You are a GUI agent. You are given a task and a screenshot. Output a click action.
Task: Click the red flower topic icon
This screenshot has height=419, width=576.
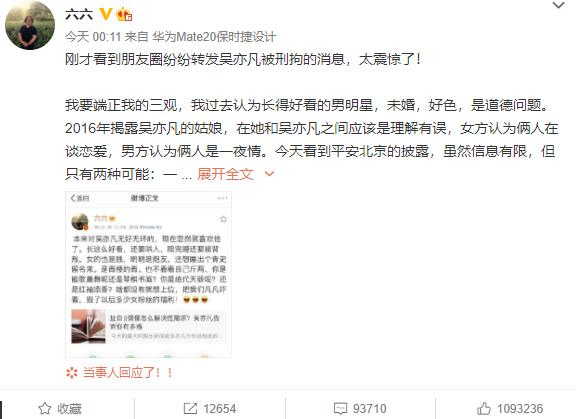pyautogui.click(x=72, y=373)
